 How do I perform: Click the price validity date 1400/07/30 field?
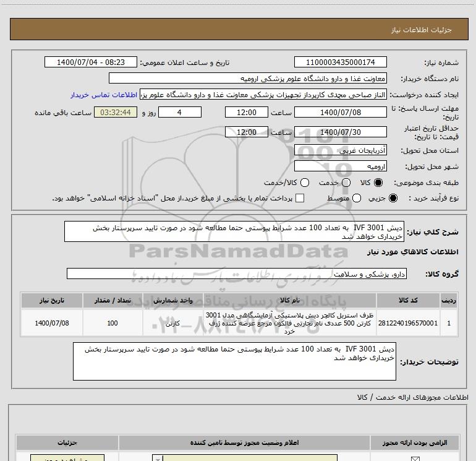click(x=340, y=132)
